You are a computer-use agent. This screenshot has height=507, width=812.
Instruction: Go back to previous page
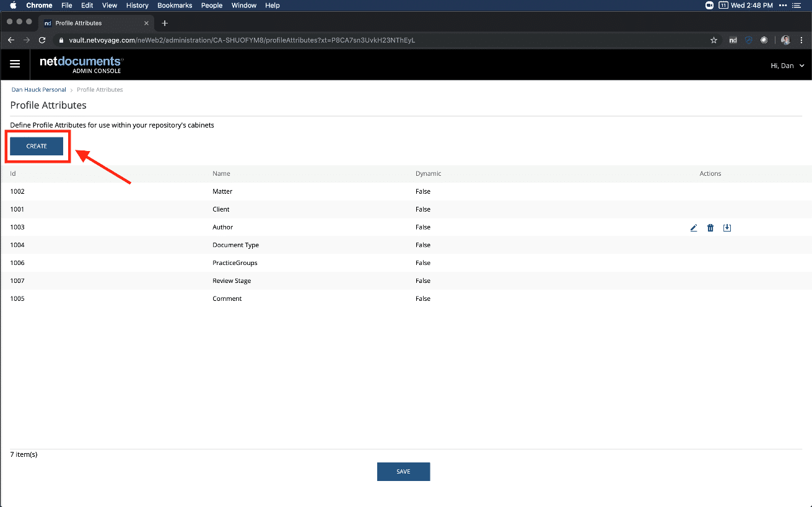tap(11, 40)
